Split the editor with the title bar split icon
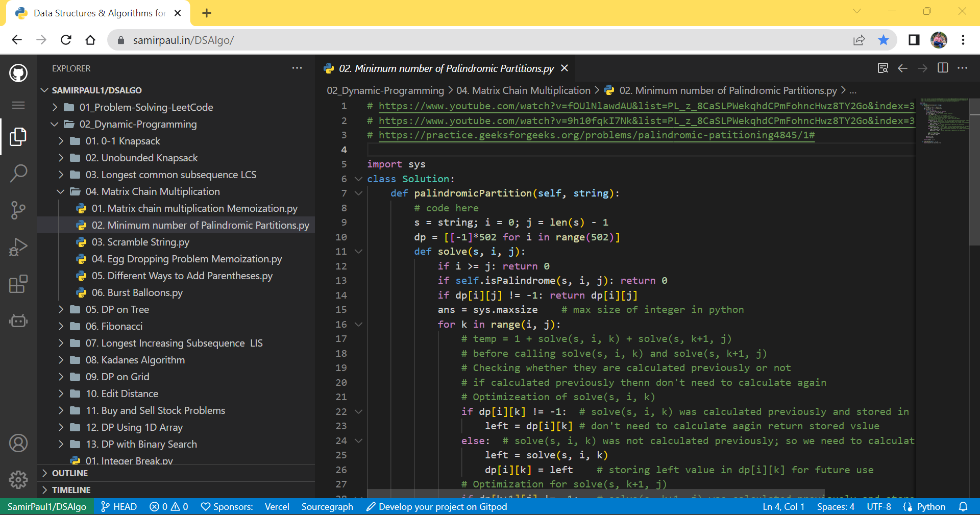Screen dimensions: 980x515 click(x=942, y=68)
